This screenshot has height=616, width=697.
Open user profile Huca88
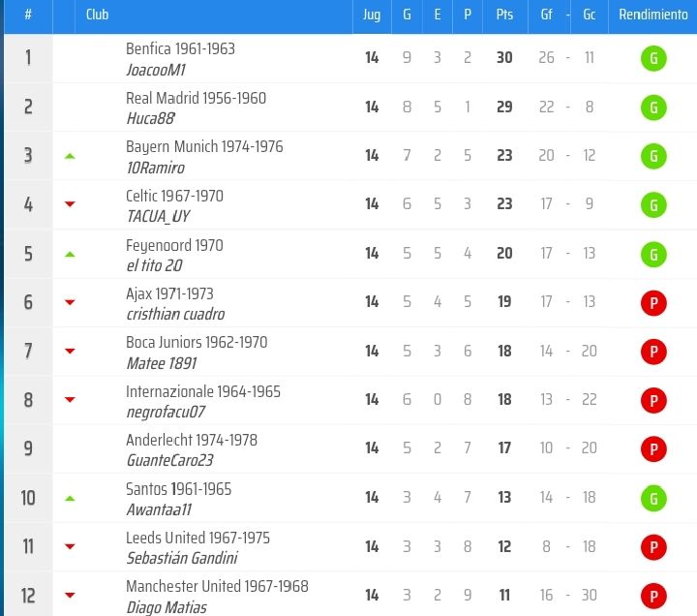click(151, 118)
